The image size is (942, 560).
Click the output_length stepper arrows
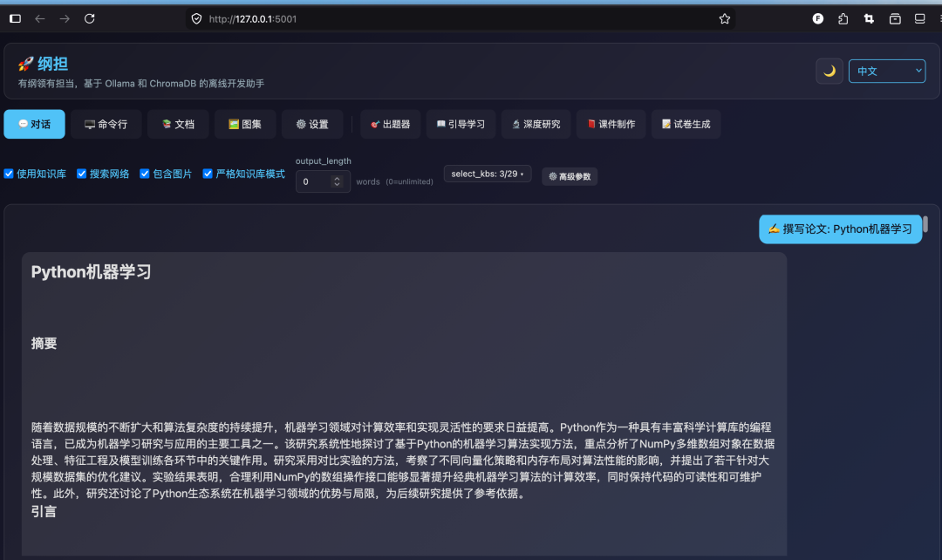[337, 181]
